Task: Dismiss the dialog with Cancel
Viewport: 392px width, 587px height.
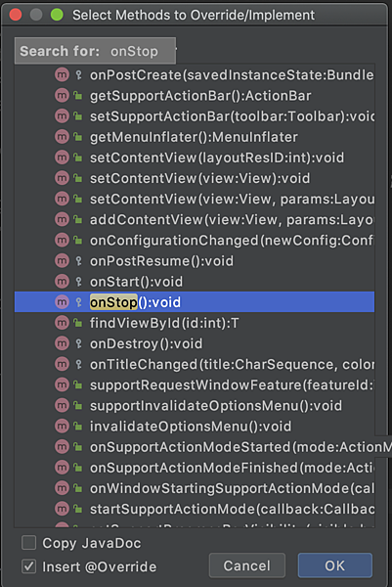Action: point(247,565)
